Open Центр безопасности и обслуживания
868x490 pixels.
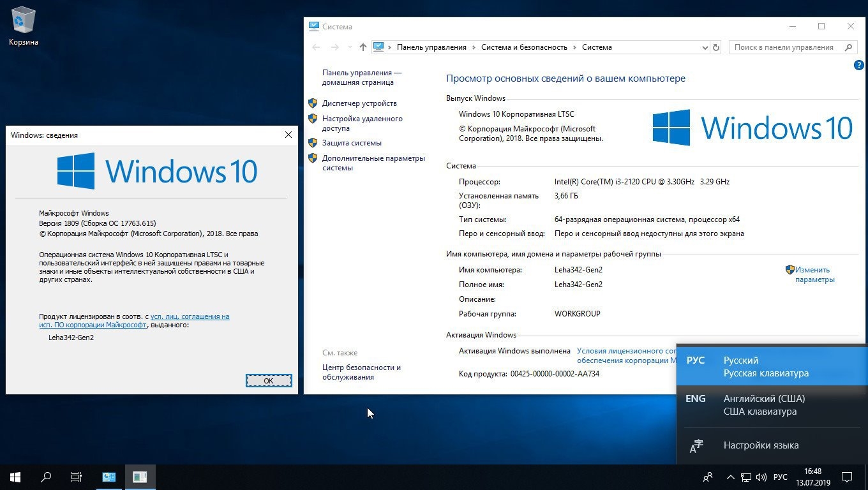[361, 372]
